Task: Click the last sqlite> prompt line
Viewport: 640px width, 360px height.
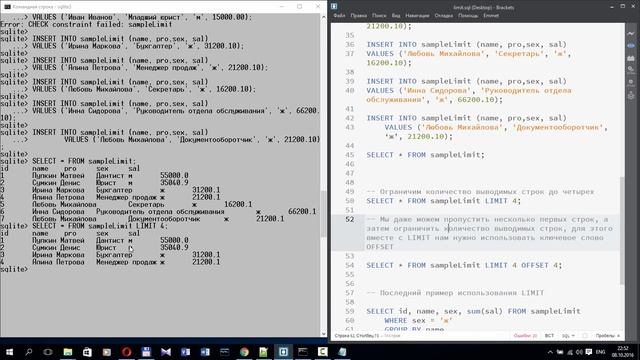Action: [x=14, y=269]
